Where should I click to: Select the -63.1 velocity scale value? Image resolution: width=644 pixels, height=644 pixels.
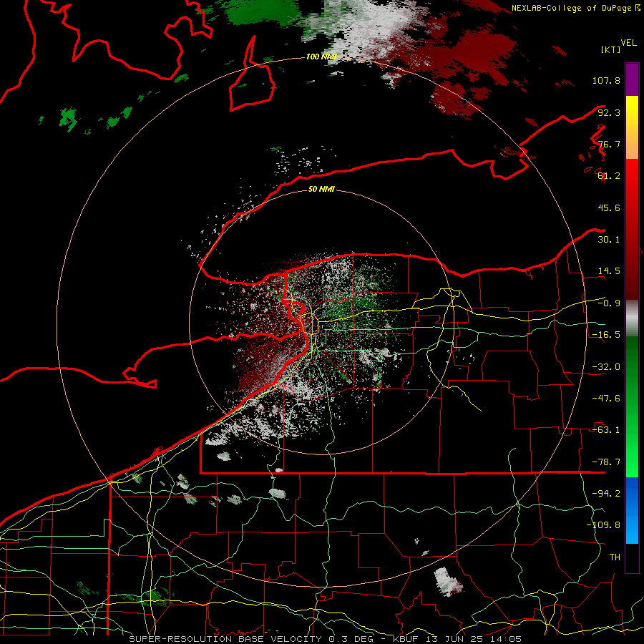[606, 430]
